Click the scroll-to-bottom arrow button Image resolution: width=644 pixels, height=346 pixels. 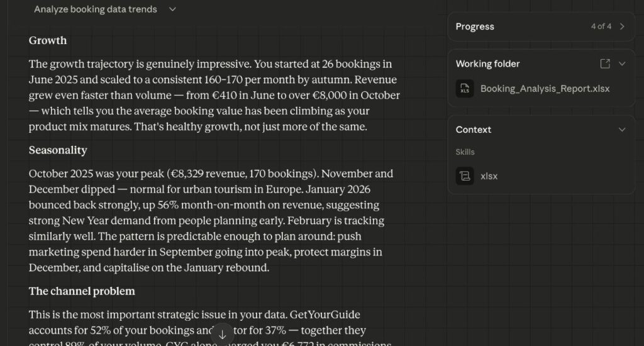(222, 335)
